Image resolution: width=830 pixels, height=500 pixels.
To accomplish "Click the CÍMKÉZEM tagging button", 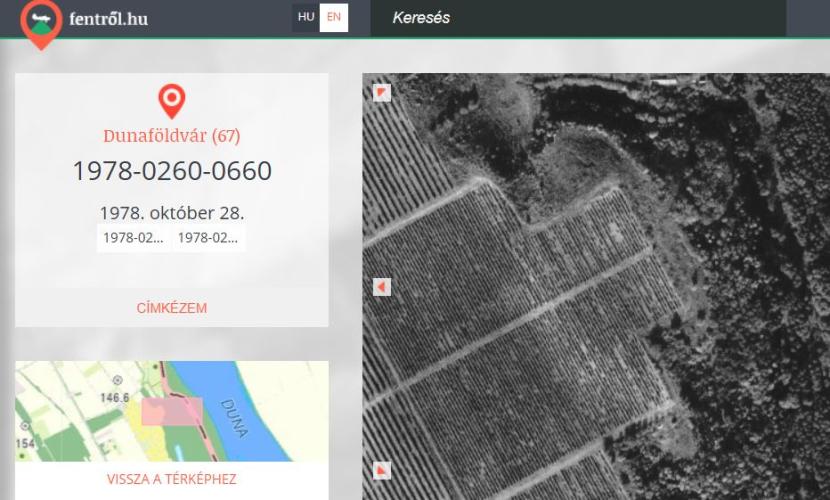I will pos(172,308).
